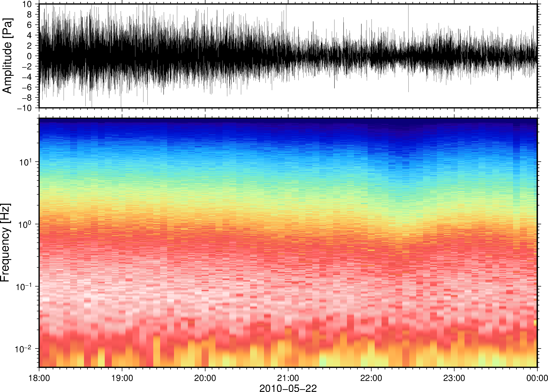This screenshot has height=392, width=548.
Task: Click the 10⁰ frequency tick label
Action: click(x=25, y=224)
